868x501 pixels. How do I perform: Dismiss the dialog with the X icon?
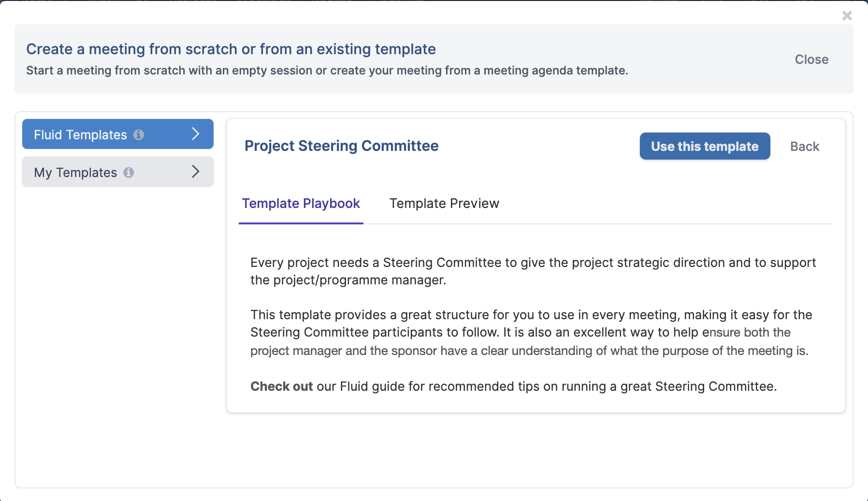click(x=847, y=16)
